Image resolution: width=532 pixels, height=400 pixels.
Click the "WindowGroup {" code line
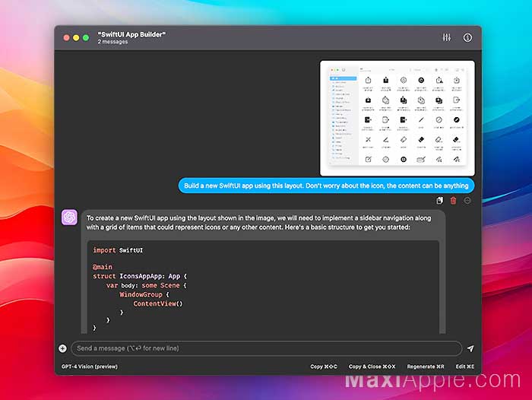(x=144, y=294)
